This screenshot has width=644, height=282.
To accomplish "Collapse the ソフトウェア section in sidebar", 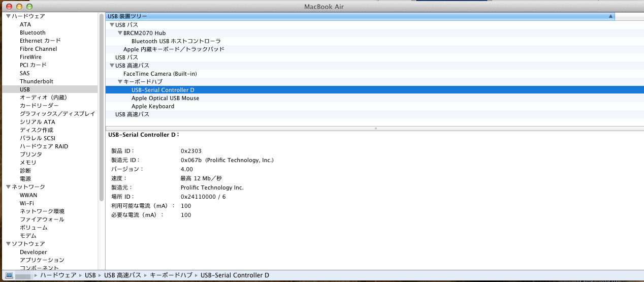I will pyautogui.click(x=8, y=244).
